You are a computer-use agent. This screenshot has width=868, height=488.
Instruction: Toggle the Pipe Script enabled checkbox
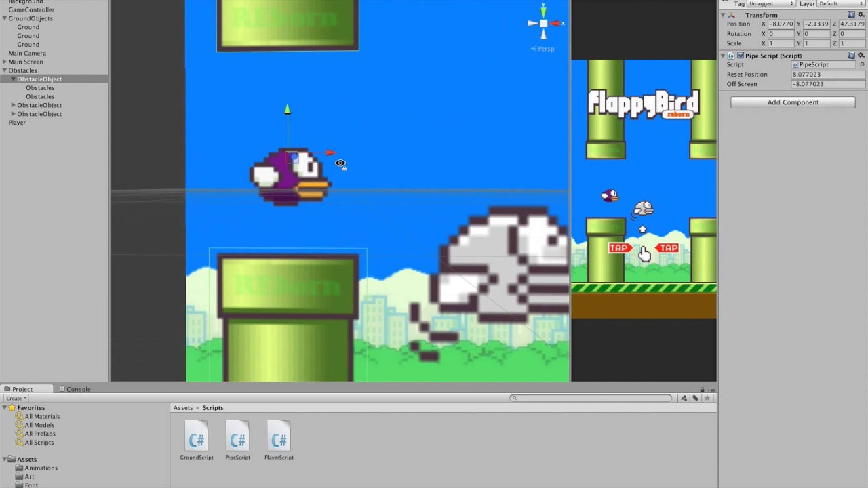point(741,56)
